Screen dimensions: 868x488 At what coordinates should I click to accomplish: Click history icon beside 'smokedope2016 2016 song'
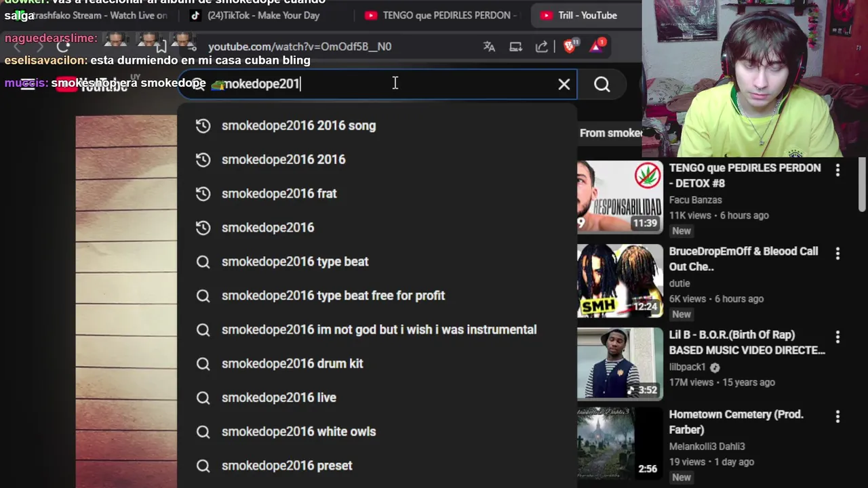point(203,125)
